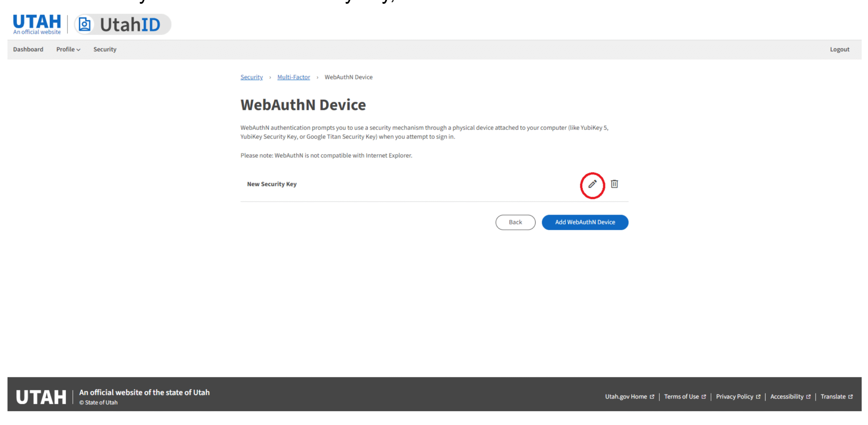Click the trash delete icon for New Security Key
868x425 pixels.
[x=614, y=184]
